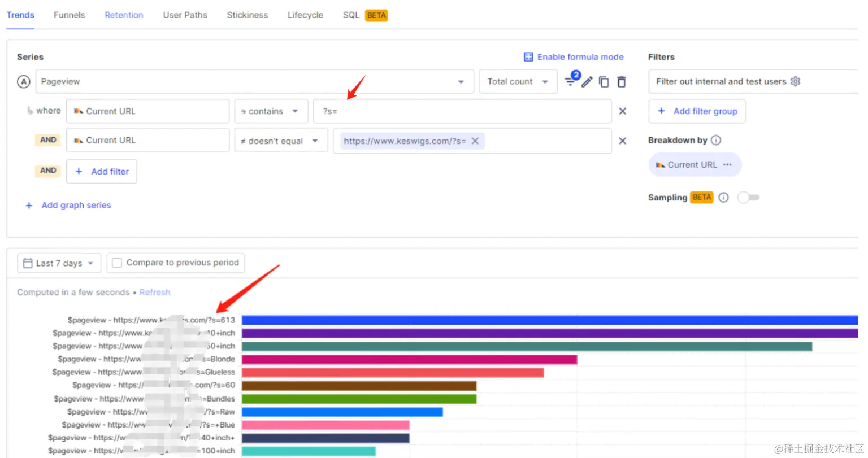Image resolution: width=868 pixels, height=458 pixels.
Task: Switch to the Lifecycle tab
Action: [x=305, y=15]
